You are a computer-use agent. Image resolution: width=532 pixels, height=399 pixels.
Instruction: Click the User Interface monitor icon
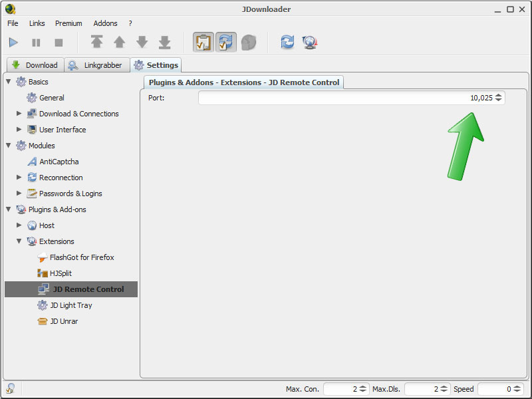(x=32, y=130)
